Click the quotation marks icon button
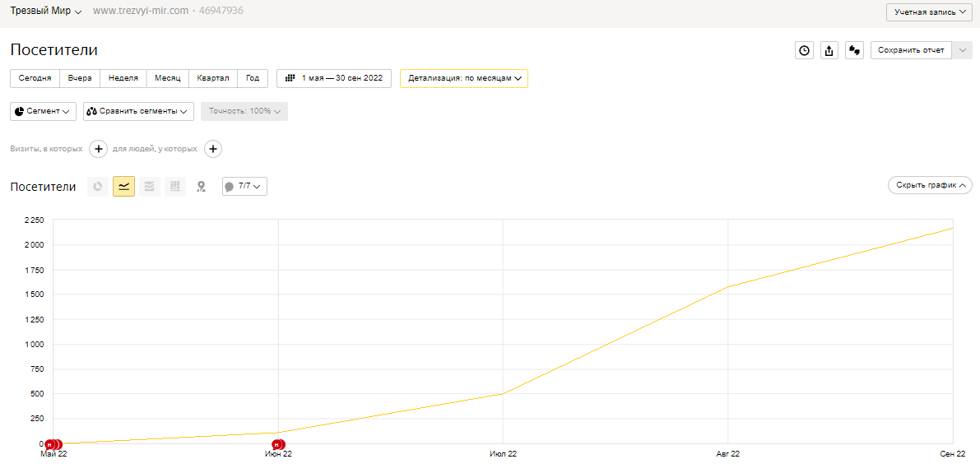Viewport: 980px width, 473px height. tap(854, 50)
